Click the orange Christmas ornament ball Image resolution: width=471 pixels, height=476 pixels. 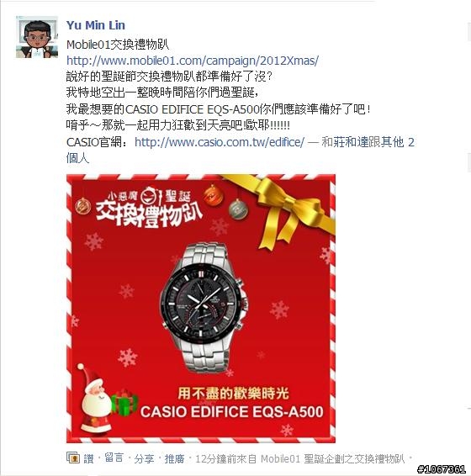(213, 195)
